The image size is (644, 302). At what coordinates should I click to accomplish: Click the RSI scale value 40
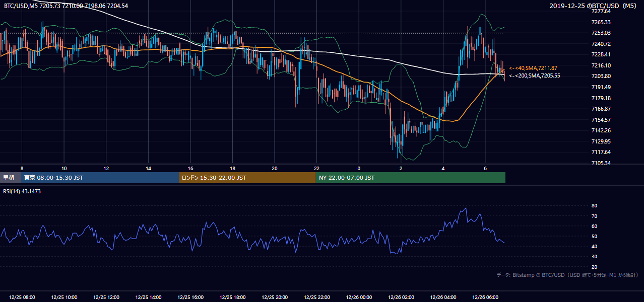pos(595,246)
